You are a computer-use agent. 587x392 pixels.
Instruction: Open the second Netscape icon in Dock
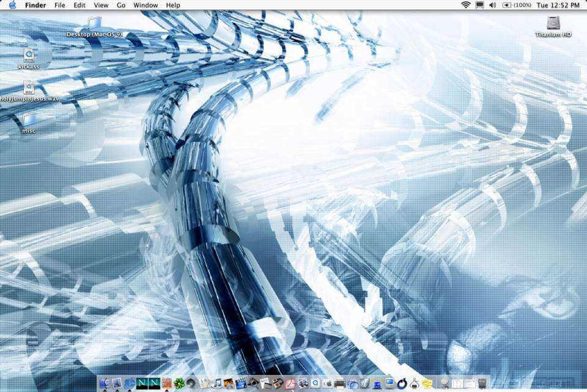[x=154, y=383]
